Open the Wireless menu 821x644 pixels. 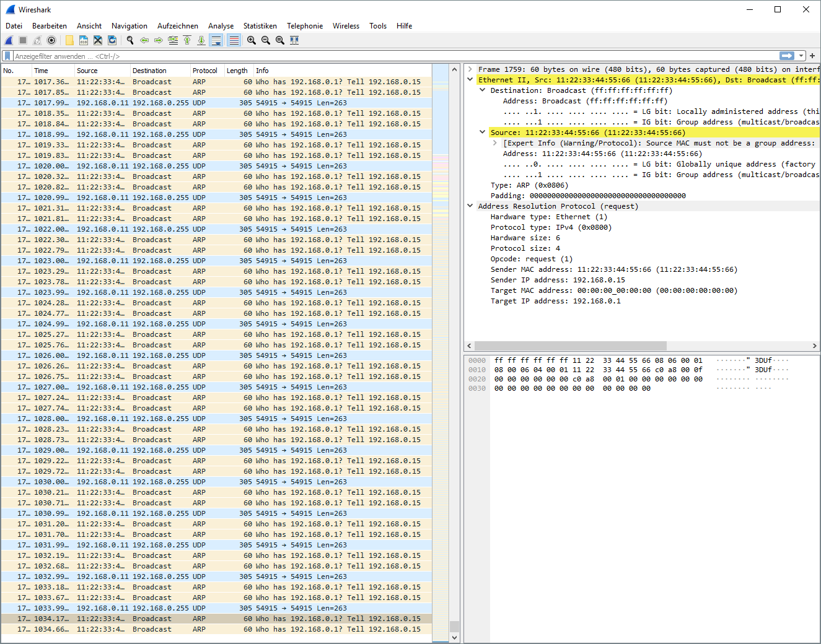[x=346, y=26]
